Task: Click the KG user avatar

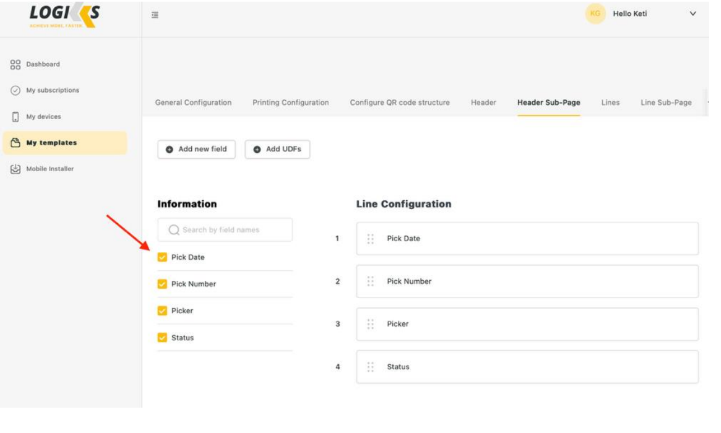Action: tap(596, 13)
